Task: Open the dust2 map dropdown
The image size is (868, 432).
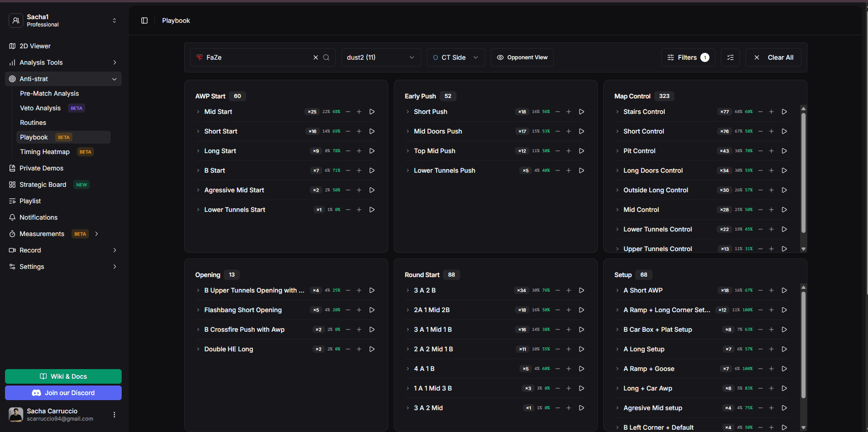Action: point(381,57)
